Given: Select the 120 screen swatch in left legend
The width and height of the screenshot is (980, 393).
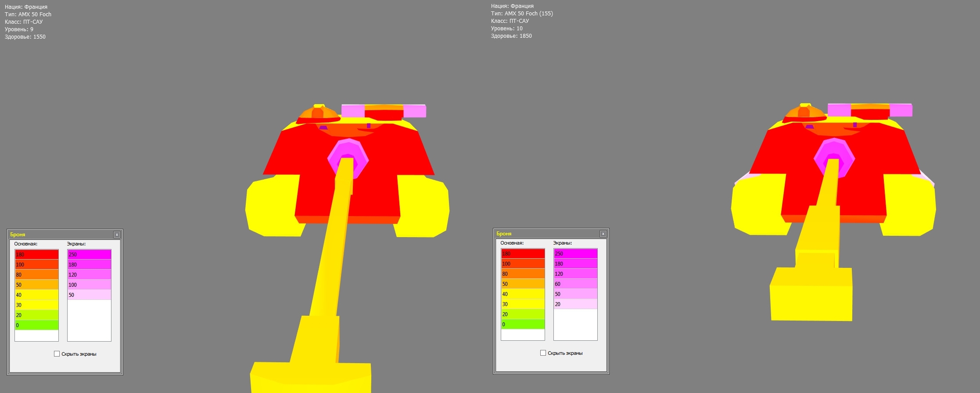Looking at the screenshot, I should click(x=90, y=275).
